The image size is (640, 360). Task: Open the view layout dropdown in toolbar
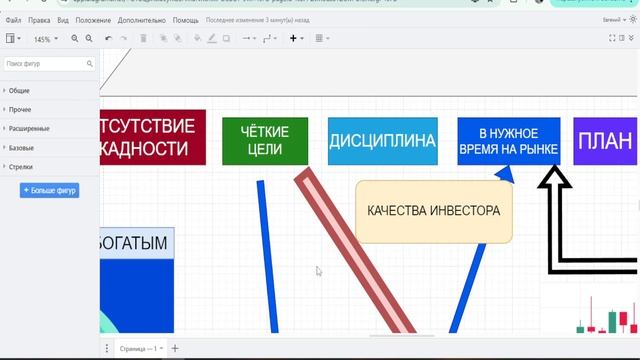[13, 38]
